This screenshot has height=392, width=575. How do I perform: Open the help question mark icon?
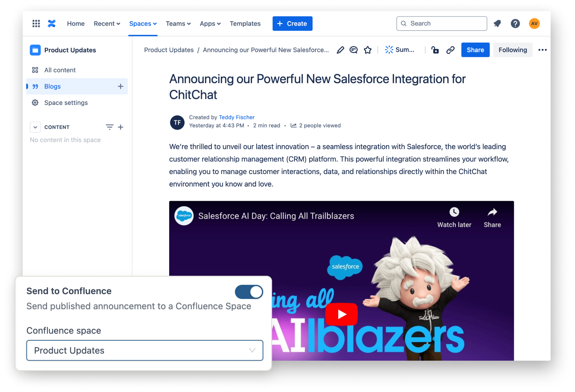[515, 23]
